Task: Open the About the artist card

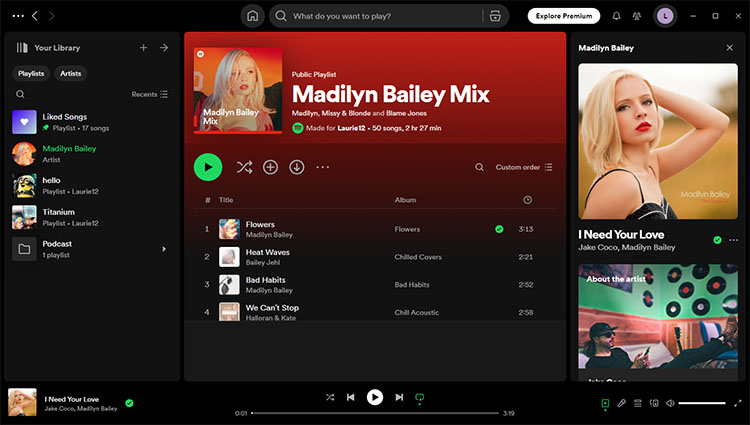Action: pos(658,322)
